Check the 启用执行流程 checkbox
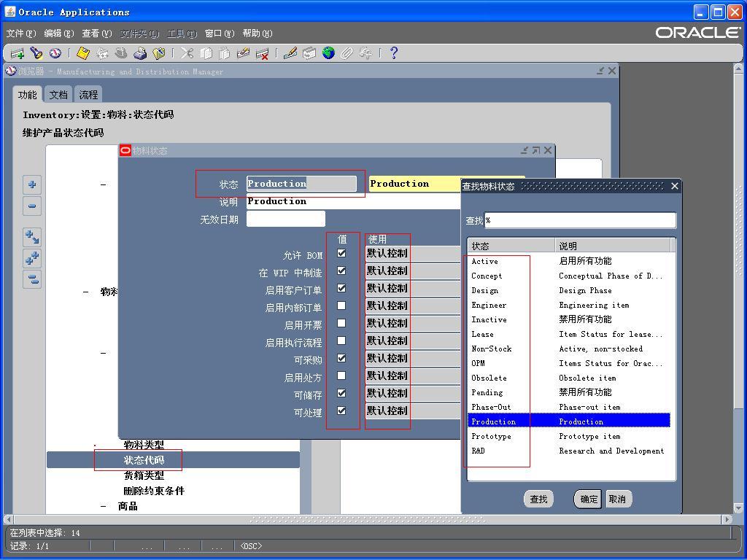Viewport: 747px width, 560px height. 341,341
